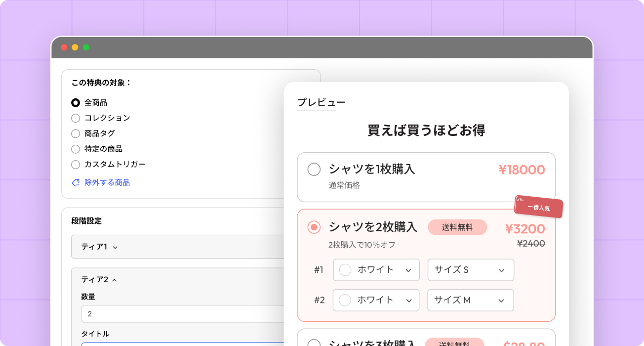Click the red close window button
The width and height of the screenshot is (644, 346).
(64, 47)
